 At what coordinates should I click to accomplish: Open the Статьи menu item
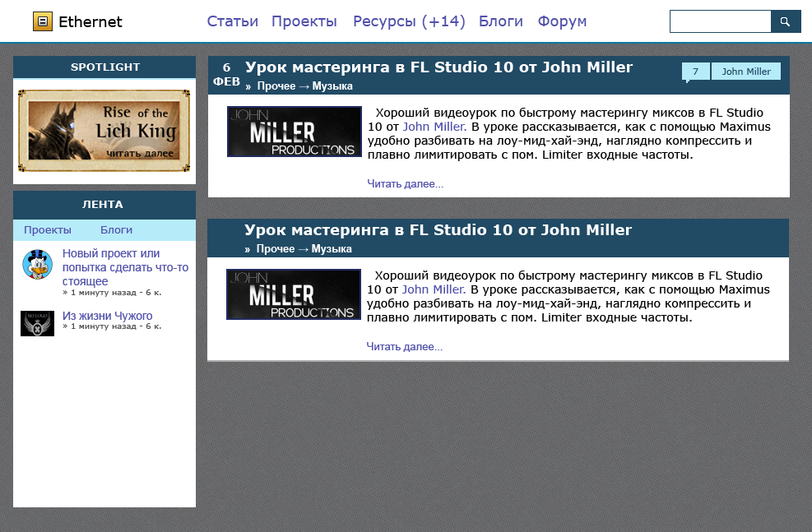[233, 21]
